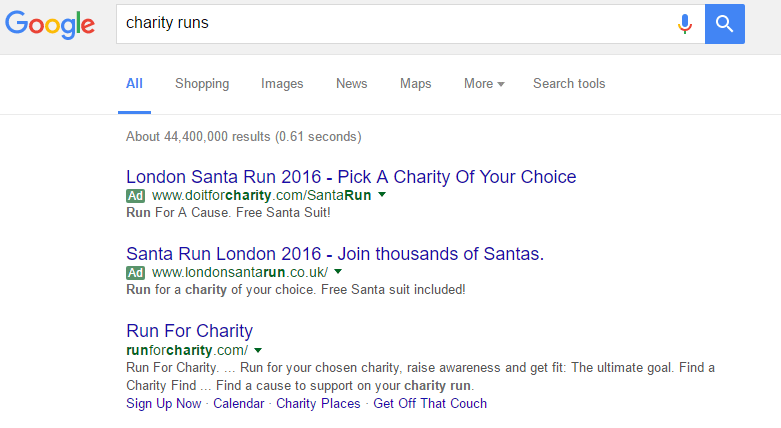This screenshot has height=428, width=781.
Task: Follow the Sign Up Now sitelink
Action: click(x=163, y=404)
